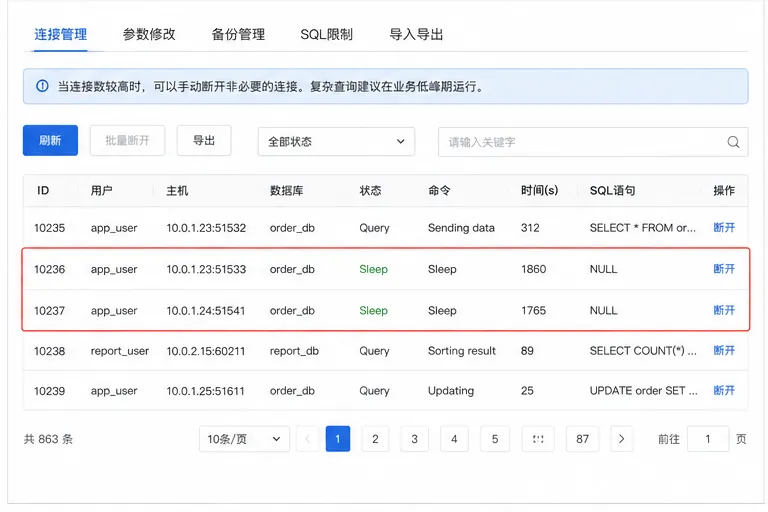
Task: Click SQL cell SELECT COUNT(*) ...
Action: click(x=643, y=351)
